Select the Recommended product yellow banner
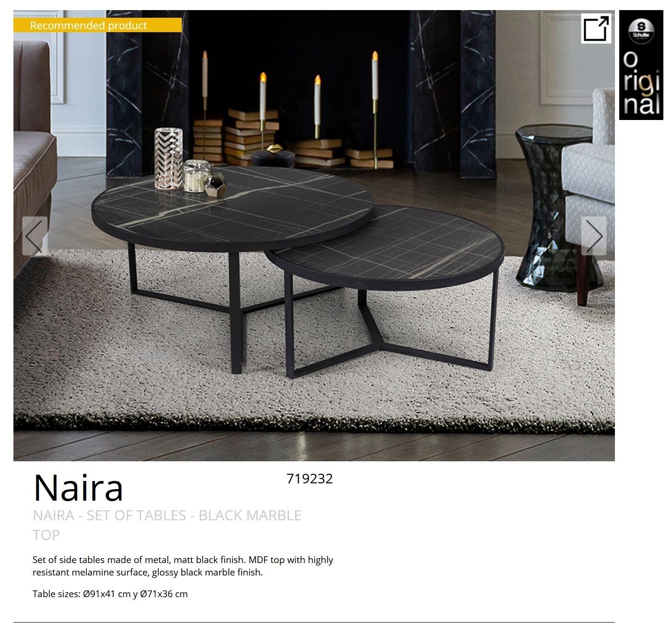 tap(97, 25)
